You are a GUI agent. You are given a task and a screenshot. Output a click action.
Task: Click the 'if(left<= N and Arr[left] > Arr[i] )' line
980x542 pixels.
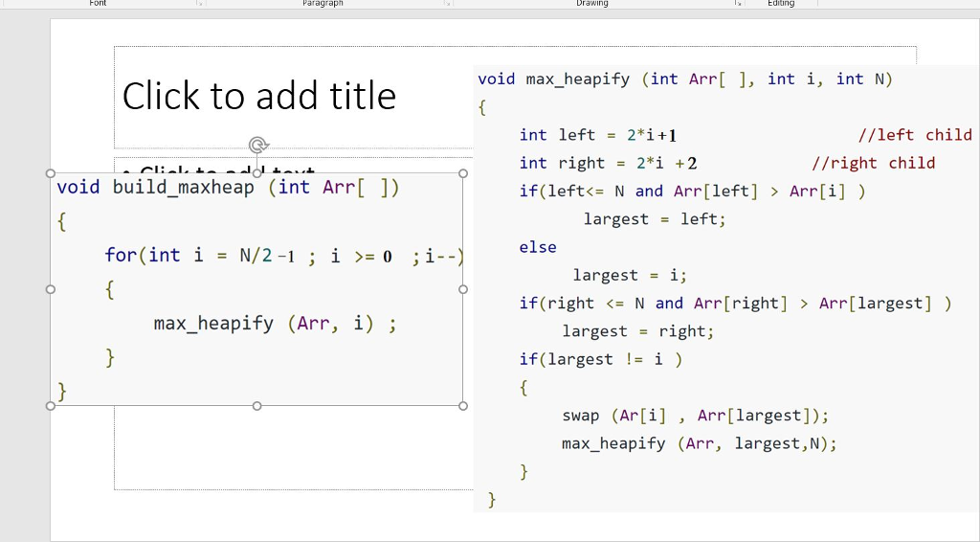click(x=693, y=192)
